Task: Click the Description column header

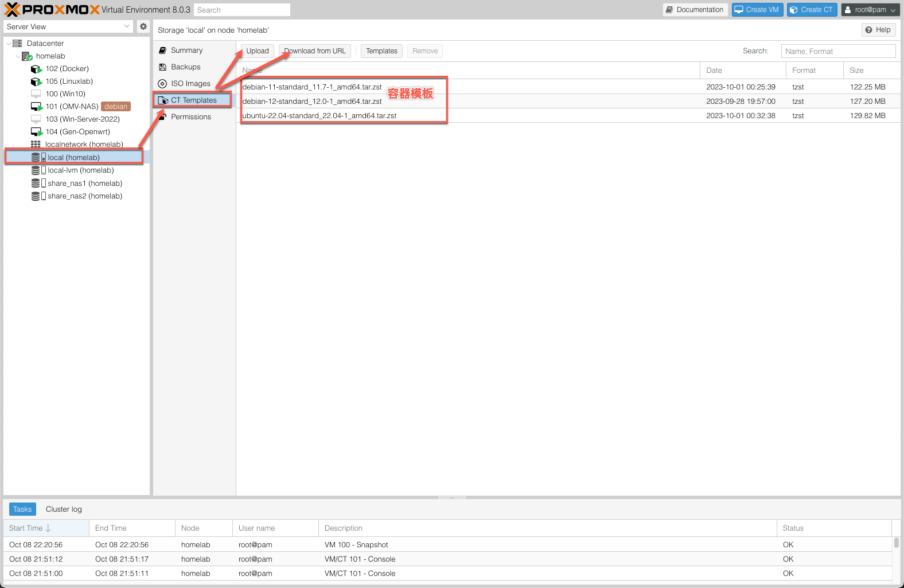Action: click(548, 528)
